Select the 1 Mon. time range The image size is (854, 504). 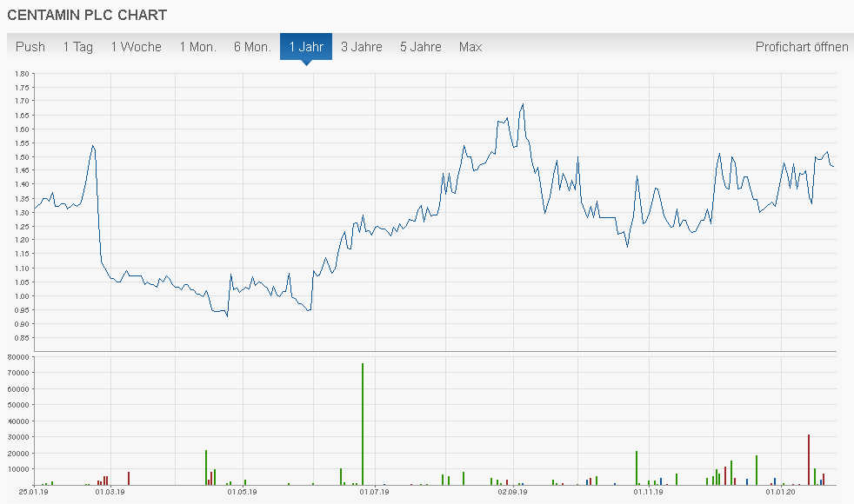pos(197,47)
